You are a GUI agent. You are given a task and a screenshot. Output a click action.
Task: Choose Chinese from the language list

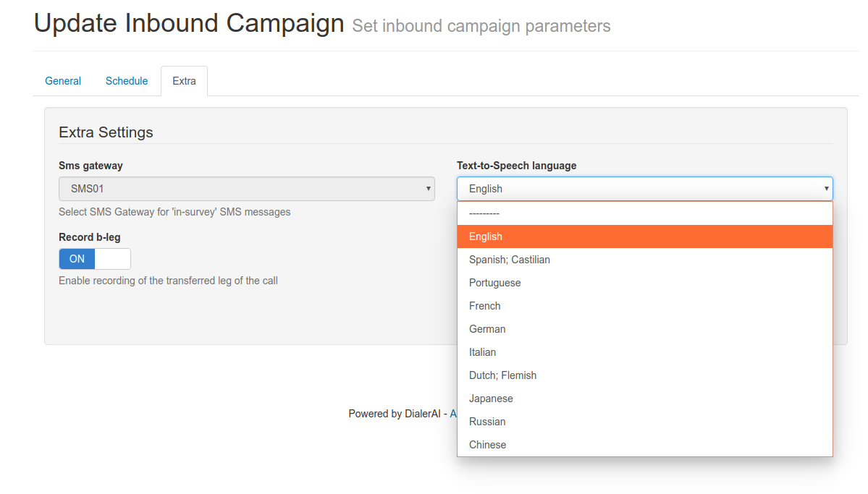644,445
